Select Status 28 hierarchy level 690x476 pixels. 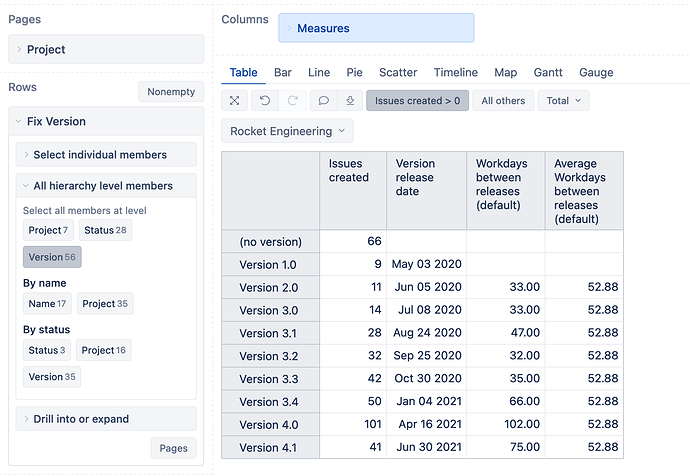click(x=105, y=230)
